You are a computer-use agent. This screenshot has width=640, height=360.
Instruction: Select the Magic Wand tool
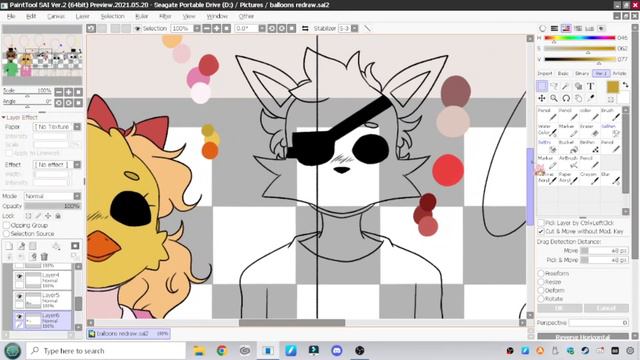click(x=566, y=86)
